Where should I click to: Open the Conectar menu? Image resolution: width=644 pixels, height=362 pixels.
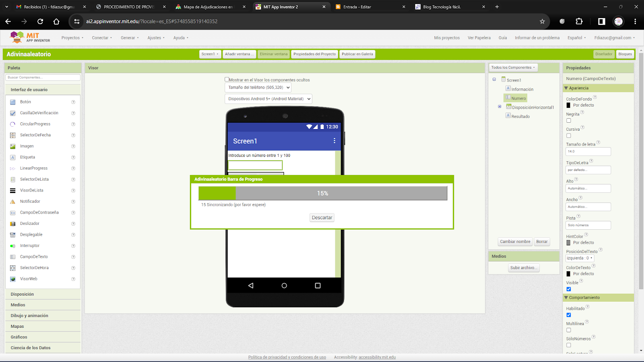pyautogui.click(x=102, y=38)
